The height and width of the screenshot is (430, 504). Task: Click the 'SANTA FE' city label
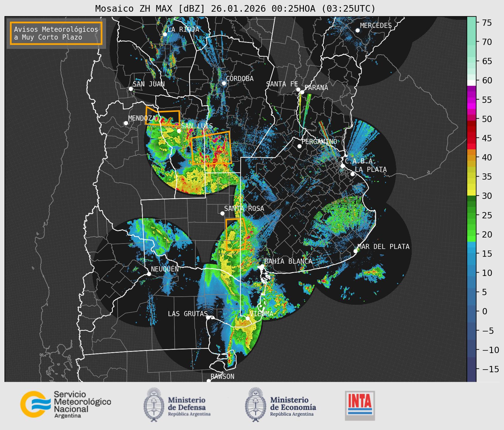click(282, 84)
